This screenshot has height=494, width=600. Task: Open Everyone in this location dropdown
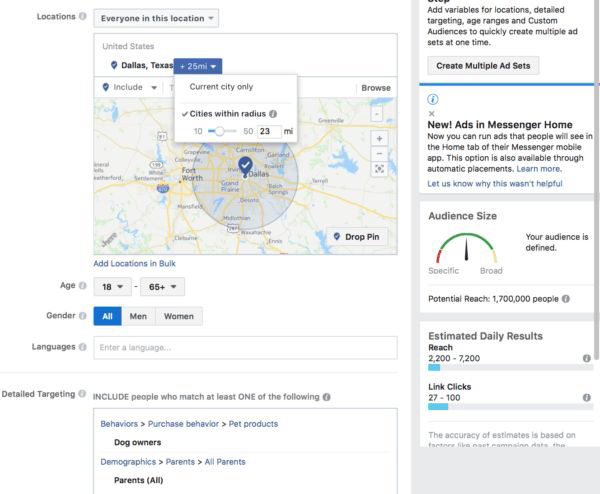pos(156,19)
